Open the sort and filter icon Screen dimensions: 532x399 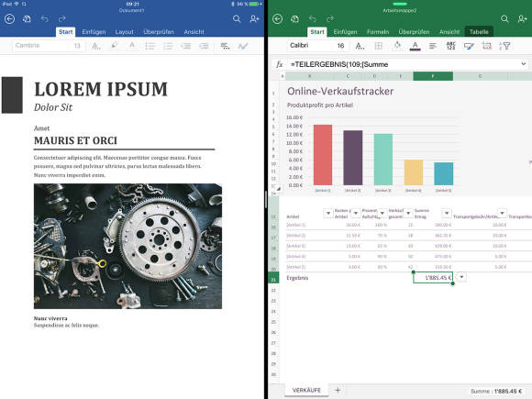pyautogui.click(x=504, y=46)
